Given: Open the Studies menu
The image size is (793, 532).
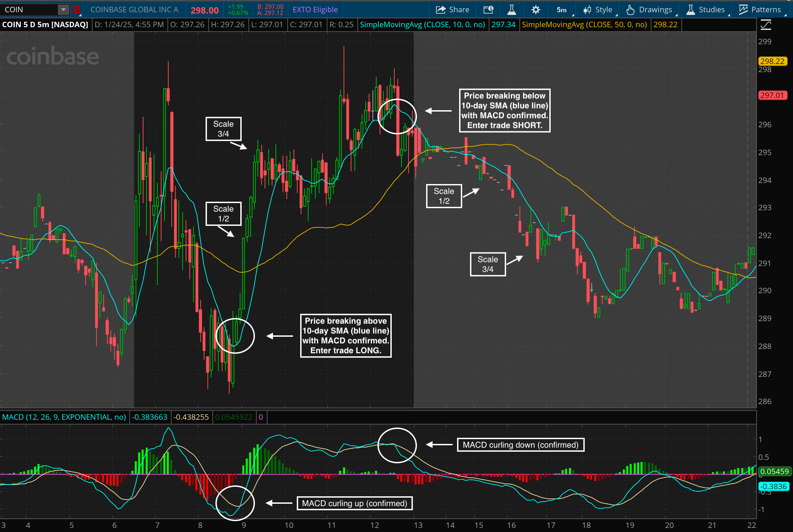Looking at the screenshot, I should coord(711,9).
